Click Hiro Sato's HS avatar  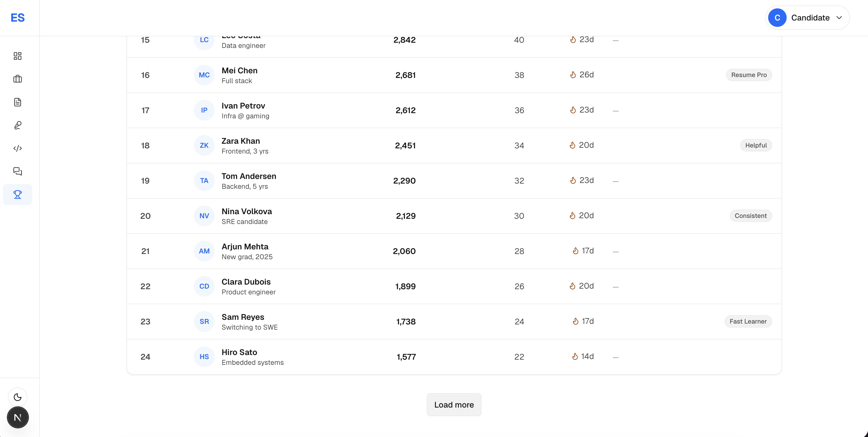point(204,357)
